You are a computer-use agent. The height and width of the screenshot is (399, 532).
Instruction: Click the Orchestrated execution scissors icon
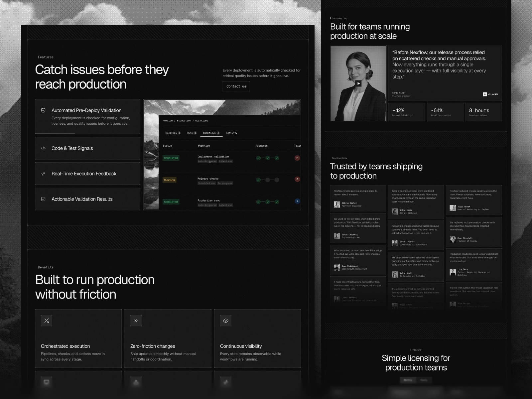[47, 320]
